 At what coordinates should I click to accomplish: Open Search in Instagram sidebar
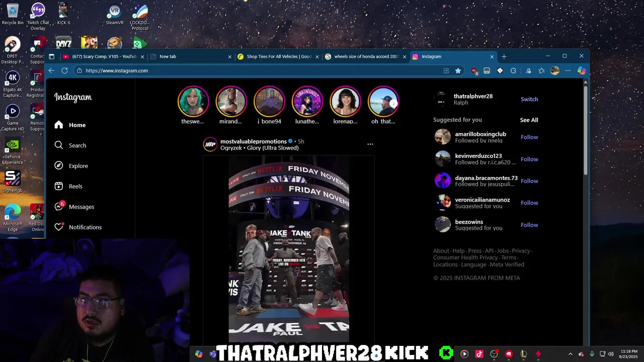click(70, 145)
